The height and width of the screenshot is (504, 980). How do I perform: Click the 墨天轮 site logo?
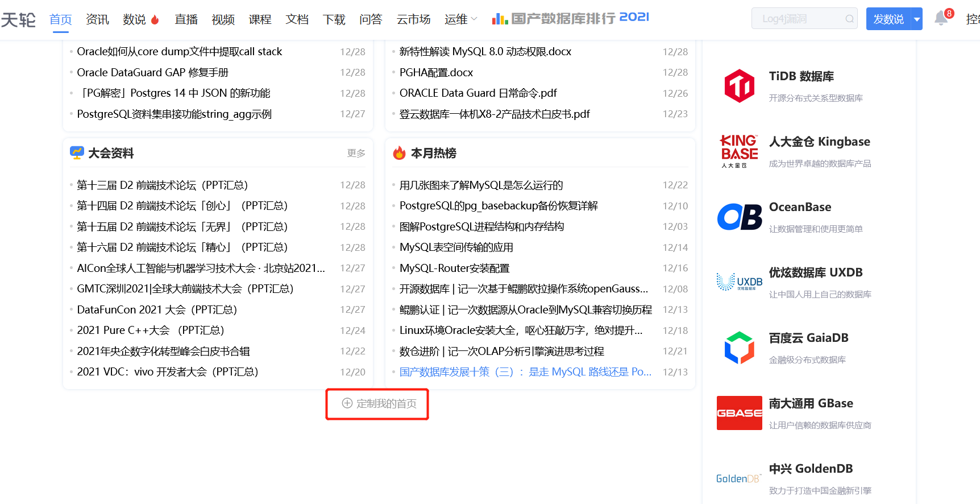(18, 19)
